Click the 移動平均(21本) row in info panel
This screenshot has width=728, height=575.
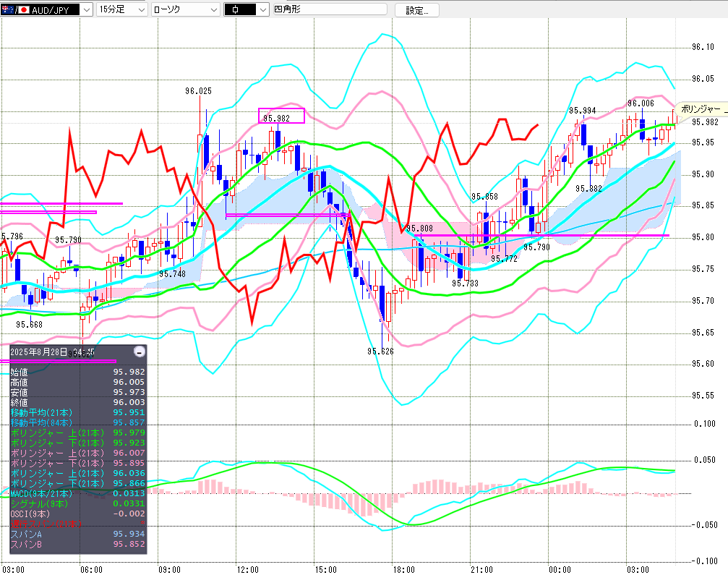[77, 412]
